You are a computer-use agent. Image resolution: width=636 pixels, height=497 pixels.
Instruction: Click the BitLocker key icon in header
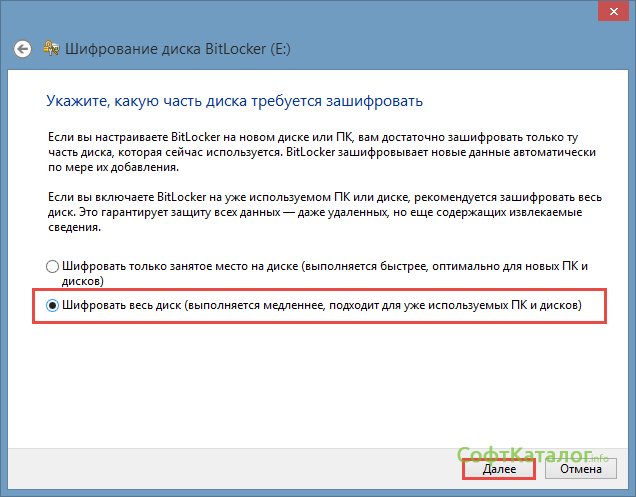(49, 47)
